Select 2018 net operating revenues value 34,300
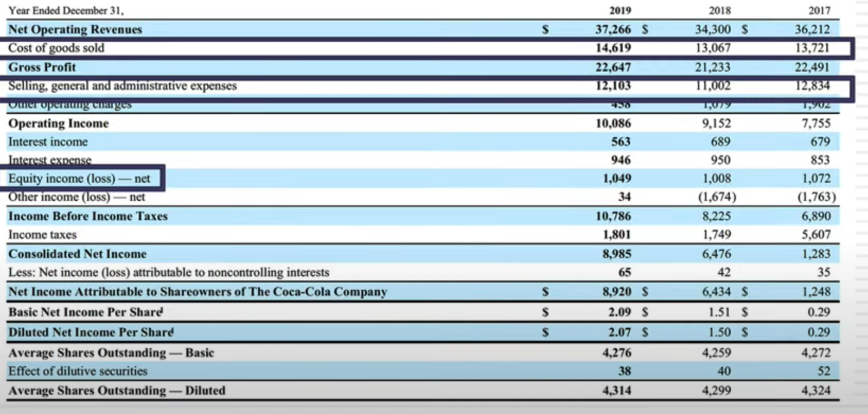The height and width of the screenshot is (414, 868). pyautogui.click(x=713, y=29)
